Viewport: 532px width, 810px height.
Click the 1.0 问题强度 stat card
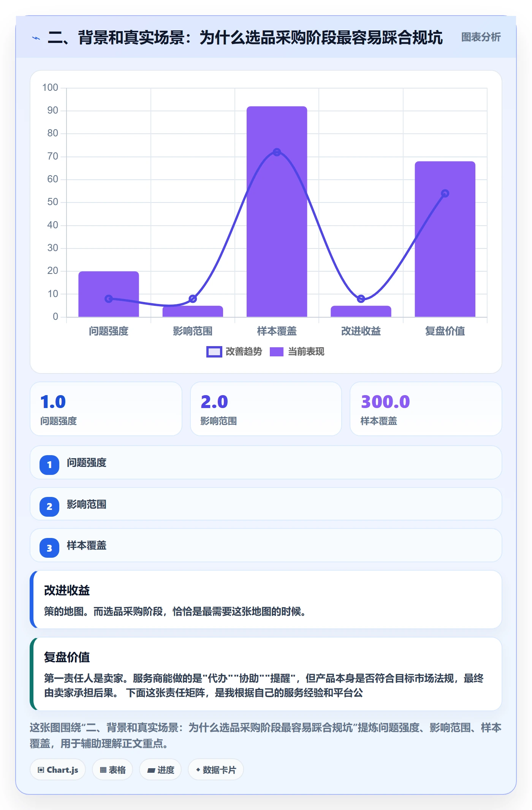point(106,409)
